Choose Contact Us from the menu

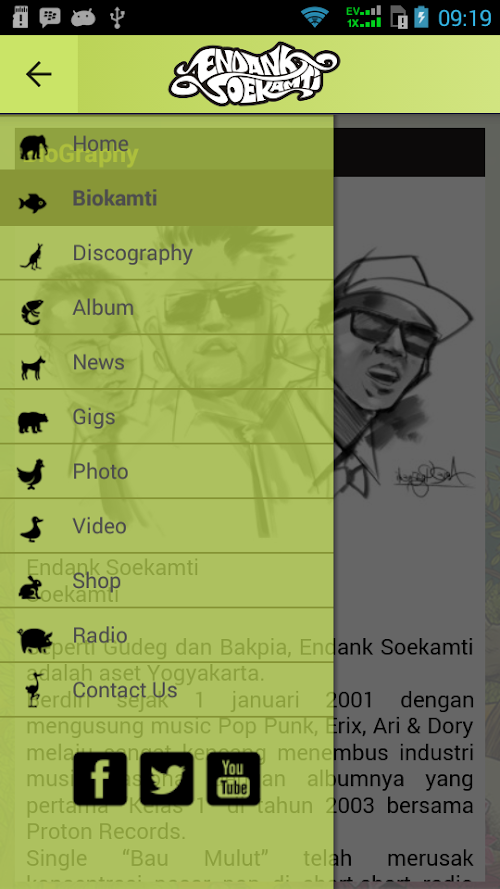click(x=167, y=690)
